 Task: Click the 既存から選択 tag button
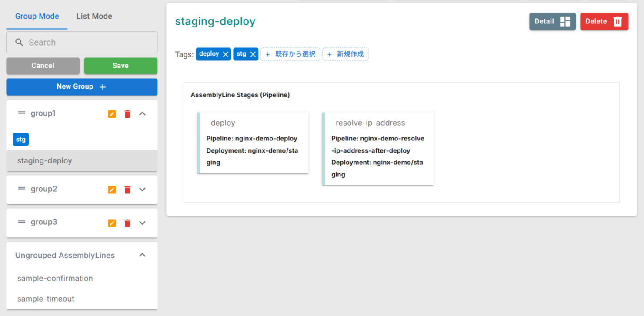(x=290, y=54)
